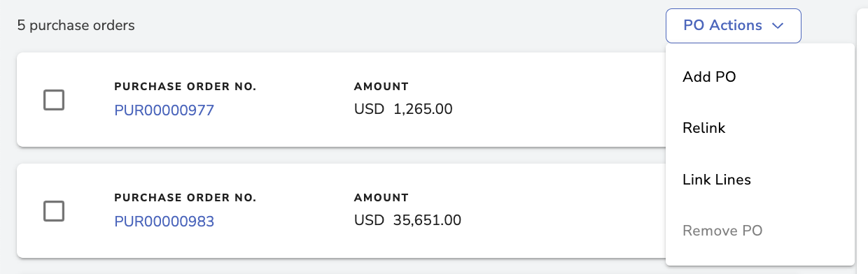The width and height of the screenshot is (868, 274).
Task: Open the PO Actions dropdown button
Action: coord(734,26)
